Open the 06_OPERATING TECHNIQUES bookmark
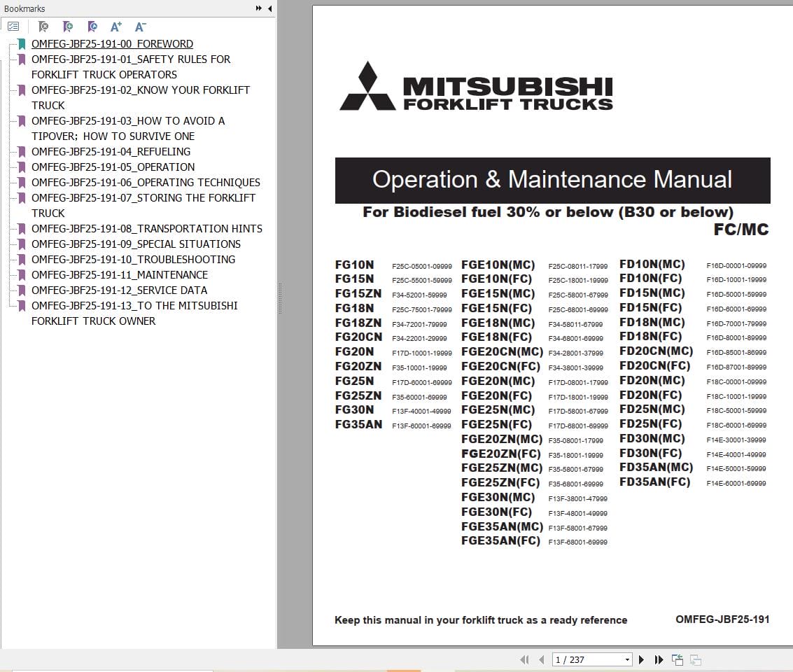This screenshot has width=793, height=672. point(146,183)
